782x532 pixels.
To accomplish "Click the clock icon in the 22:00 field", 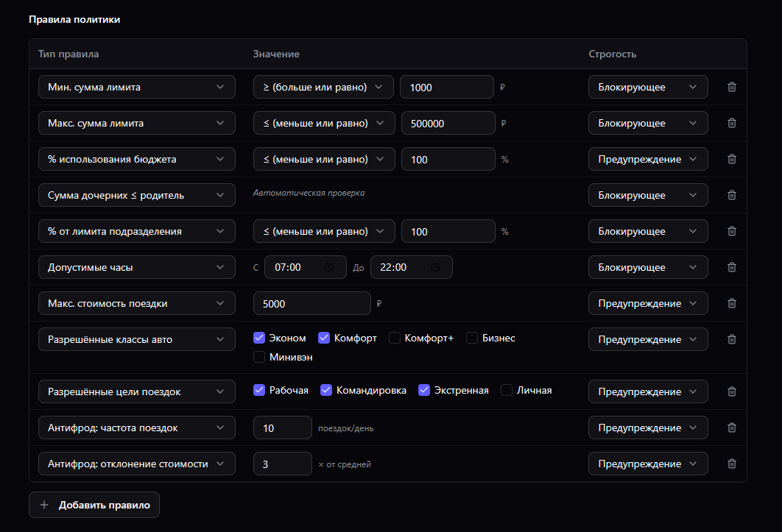I will [435, 267].
